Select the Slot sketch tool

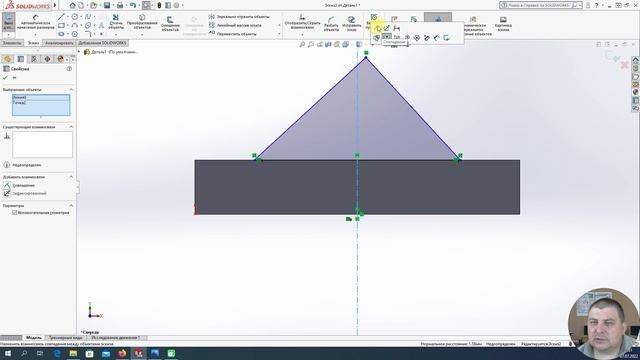[x=61, y=34]
